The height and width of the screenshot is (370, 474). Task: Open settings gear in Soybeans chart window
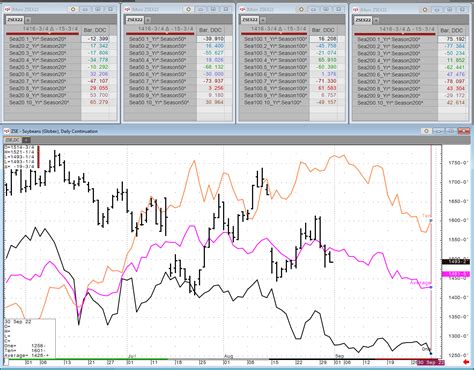(427, 131)
